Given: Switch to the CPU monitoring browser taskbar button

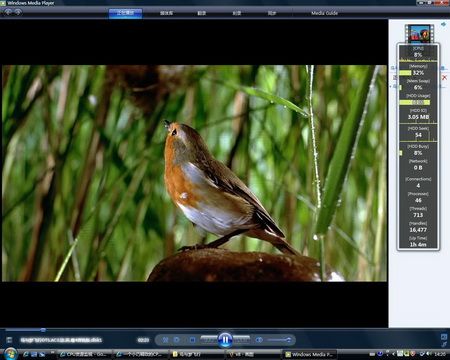Looking at the screenshot, I should [84, 354].
